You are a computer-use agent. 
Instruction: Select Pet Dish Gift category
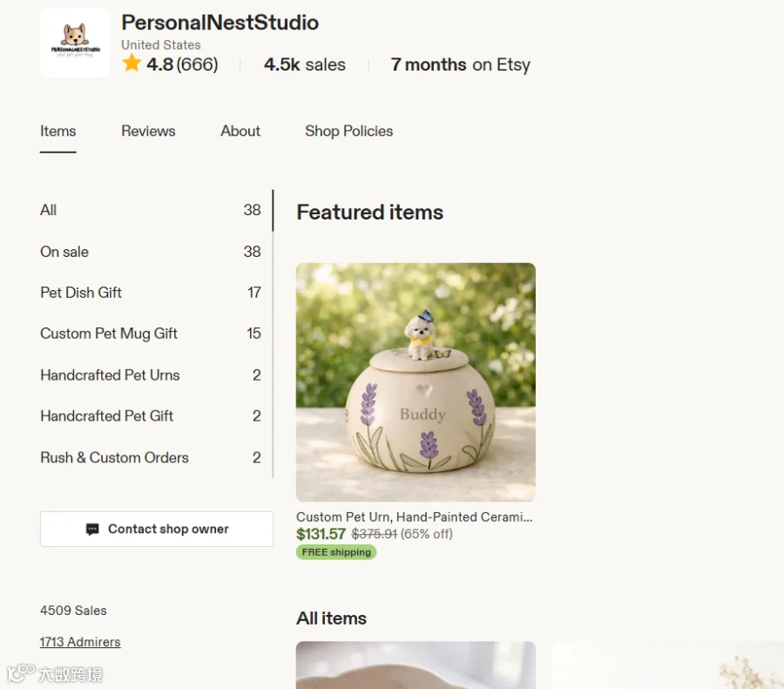[x=151, y=293]
